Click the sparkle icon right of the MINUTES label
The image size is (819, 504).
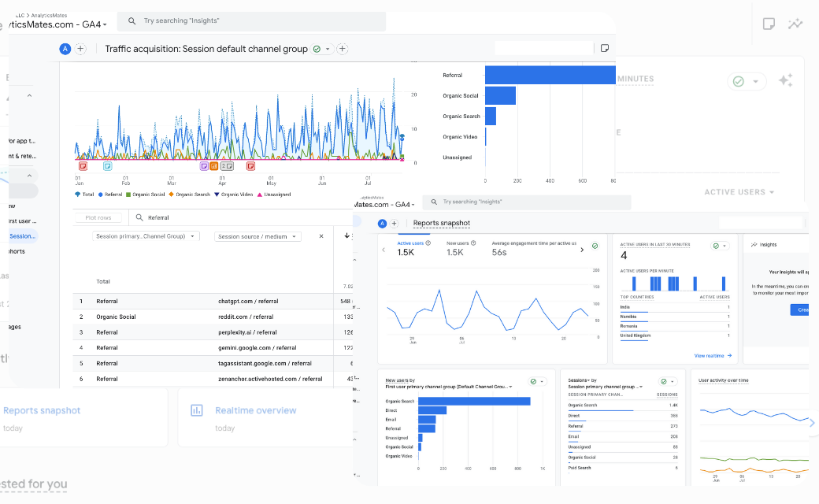786,80
